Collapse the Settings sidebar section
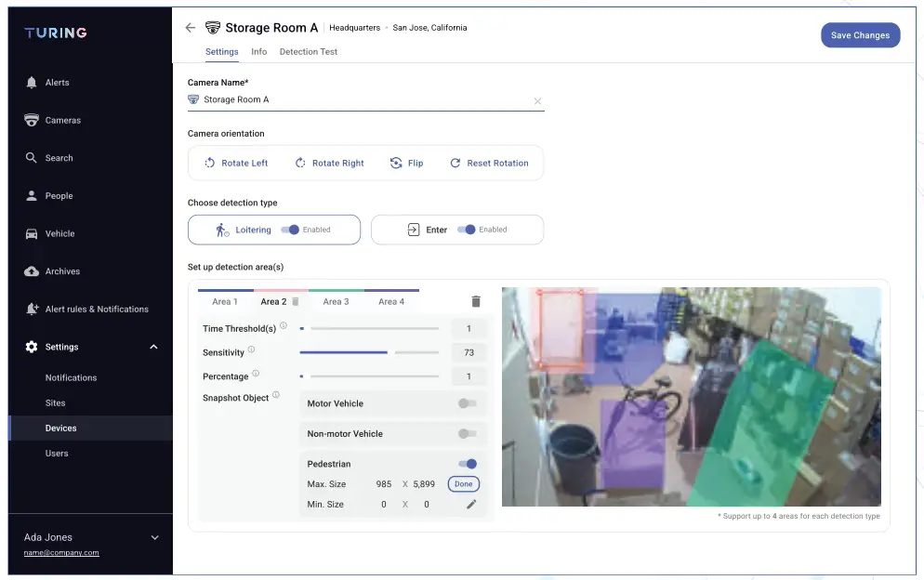Screen dimensions: 924x580 pyautogui.click(x=154, y=346)
